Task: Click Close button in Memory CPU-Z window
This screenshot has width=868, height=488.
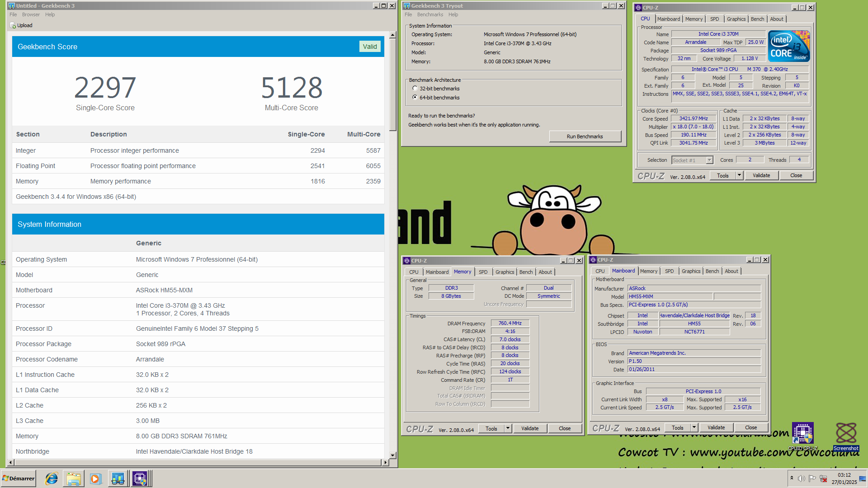Action: point(565,428)
